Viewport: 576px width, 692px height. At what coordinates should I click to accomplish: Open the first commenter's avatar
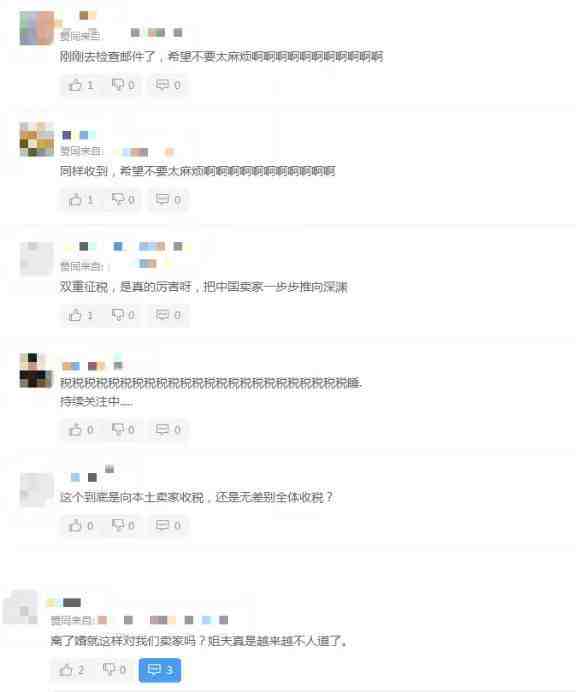click(x=37, y=29)
